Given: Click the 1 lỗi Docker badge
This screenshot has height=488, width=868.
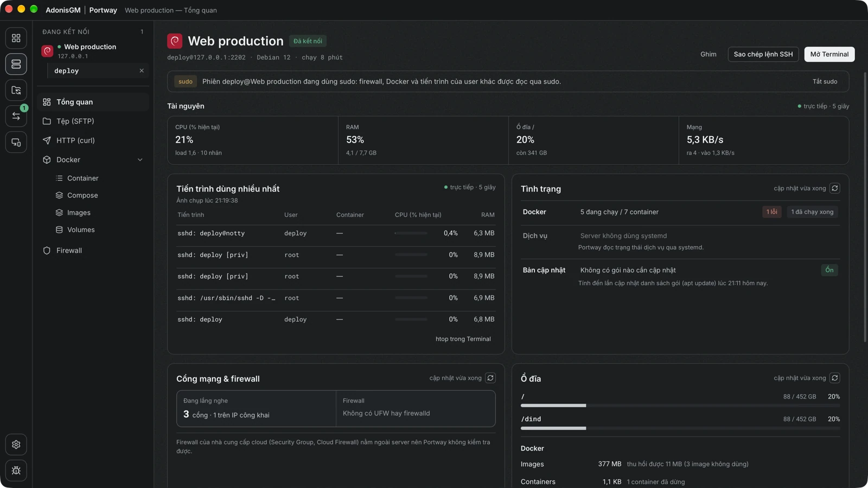Looking at the screenshot, I should click(x=771, y=212).
